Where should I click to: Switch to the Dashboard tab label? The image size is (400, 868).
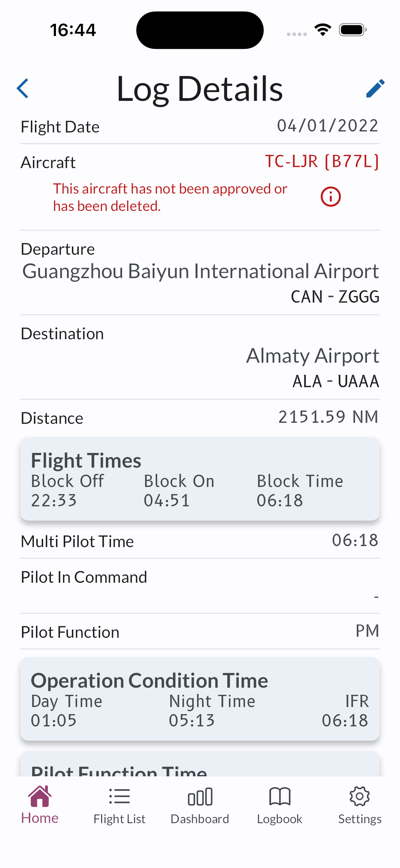point(200,819)
